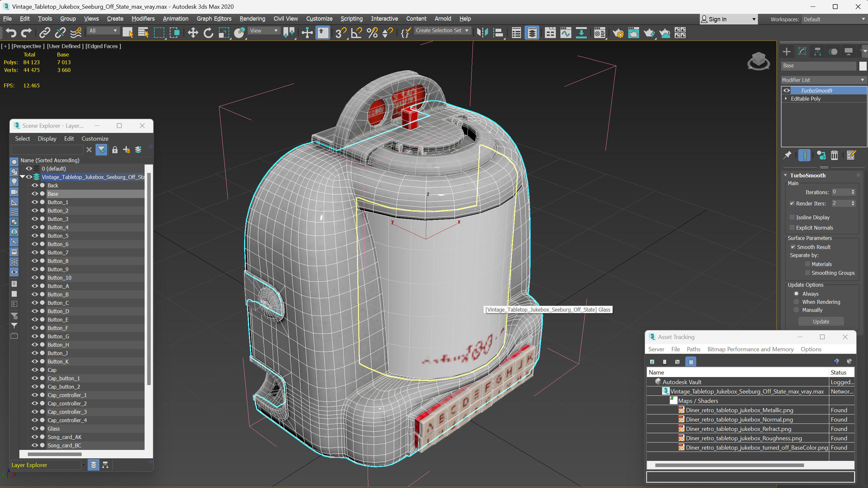Click the Scene Explorer search field
868x488 pixels.
[x=47, y=150]
